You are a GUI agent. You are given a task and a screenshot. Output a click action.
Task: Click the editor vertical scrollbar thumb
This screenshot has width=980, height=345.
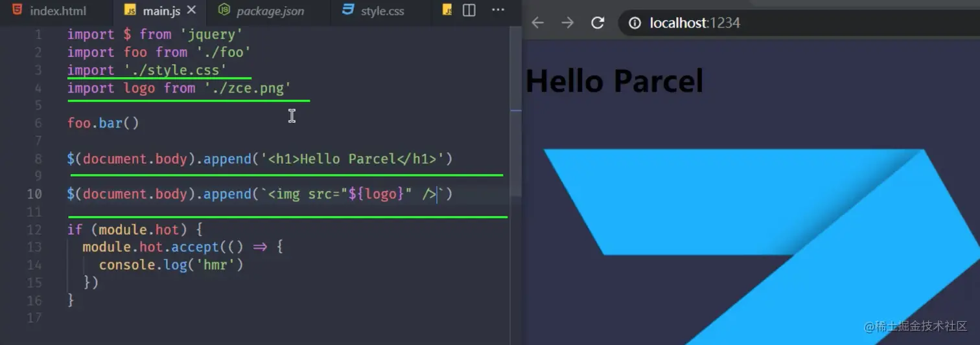point(515,111)
